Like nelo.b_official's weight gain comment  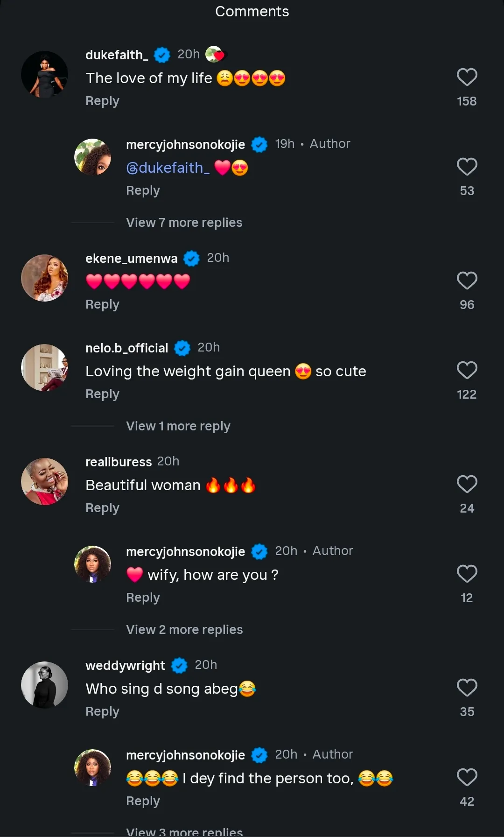[467, 371]
